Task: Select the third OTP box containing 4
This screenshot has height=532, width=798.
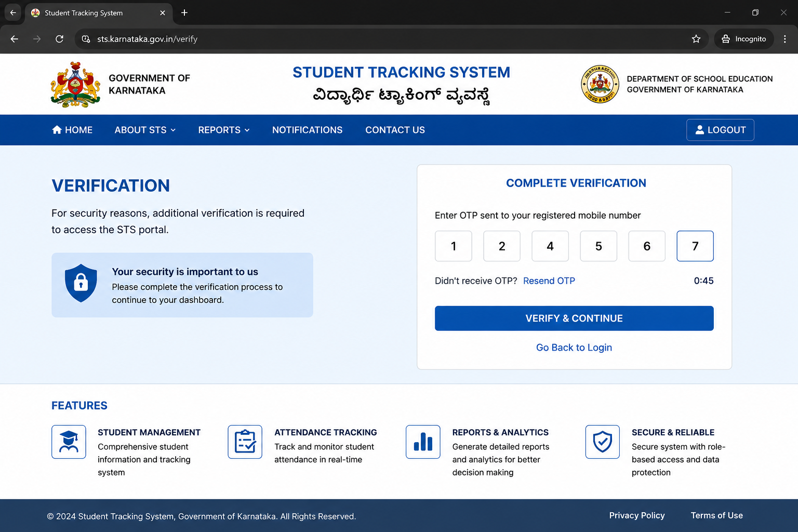Action: point(550,246)
